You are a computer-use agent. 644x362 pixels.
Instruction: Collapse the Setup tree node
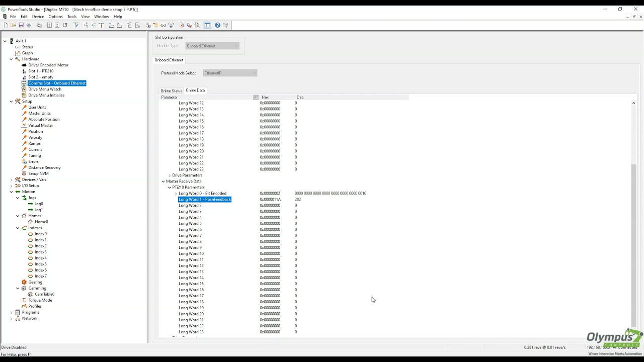(11, 102)
